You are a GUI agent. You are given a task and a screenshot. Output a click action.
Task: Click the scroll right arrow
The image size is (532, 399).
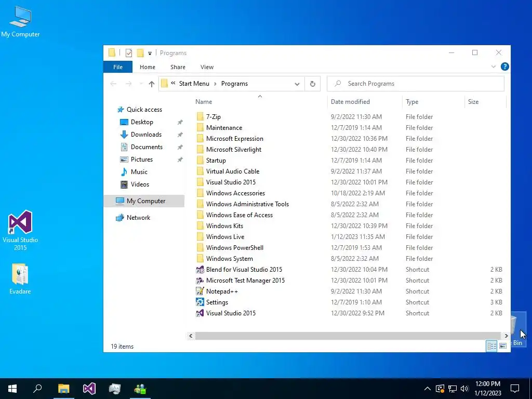(506, 336)
